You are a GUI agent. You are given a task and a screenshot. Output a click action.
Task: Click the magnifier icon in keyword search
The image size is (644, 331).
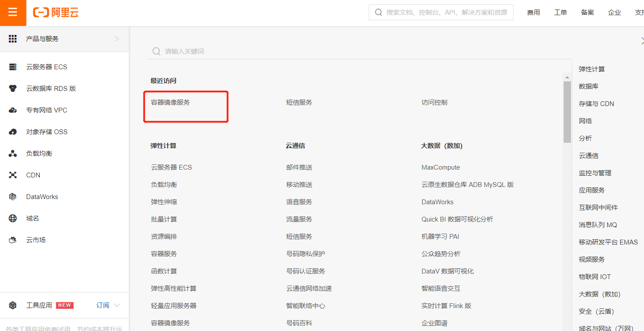156,51
